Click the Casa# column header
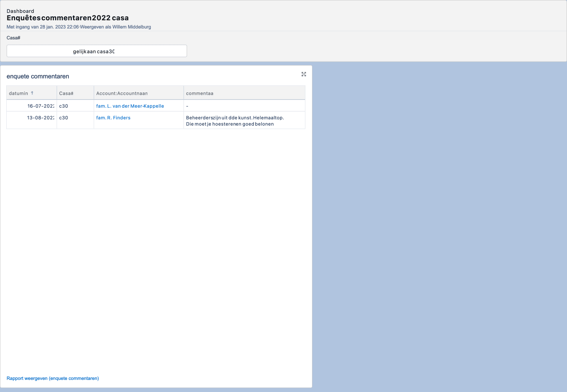Viewport: 567px width, 392px height. [75, 93]
